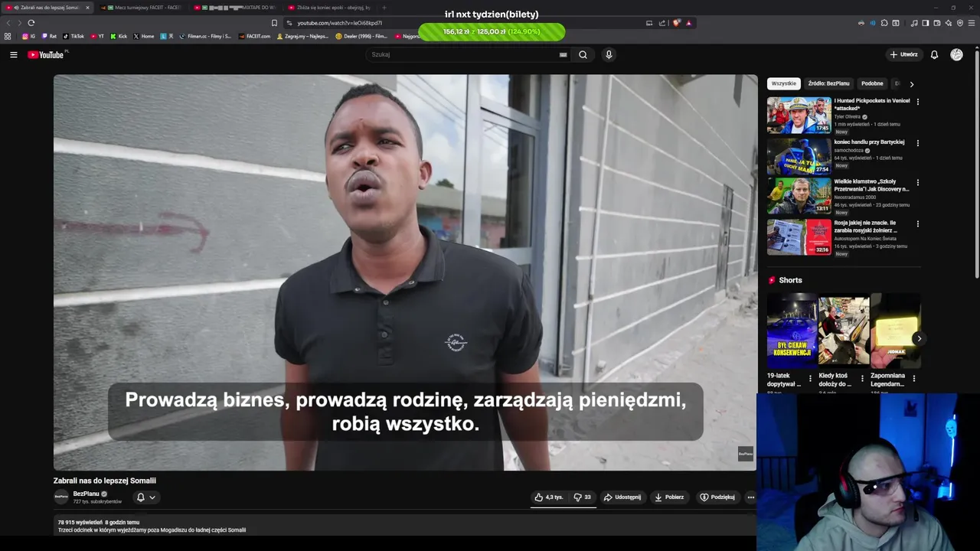Reload the page

coord(31,23)
